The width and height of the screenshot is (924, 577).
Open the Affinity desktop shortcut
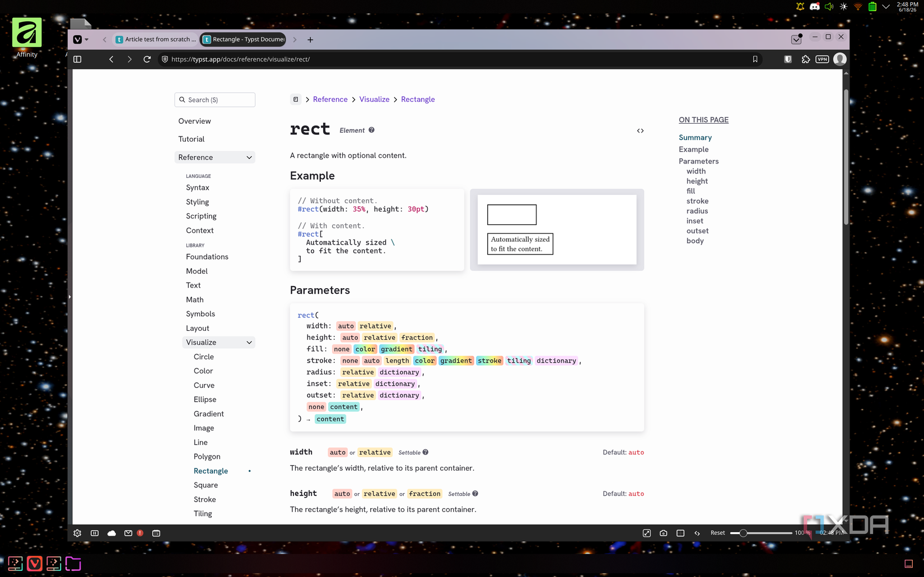point(27,37)
